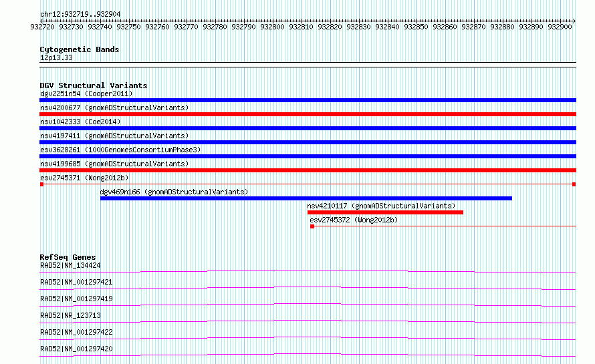
Task: Click ruler position 932800
Action: (x=273, y=27)
